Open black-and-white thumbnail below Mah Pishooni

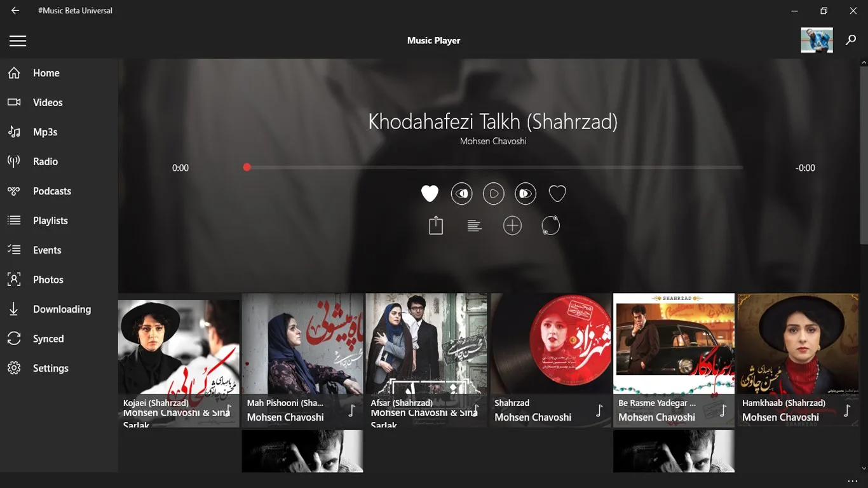coord(302,451)
